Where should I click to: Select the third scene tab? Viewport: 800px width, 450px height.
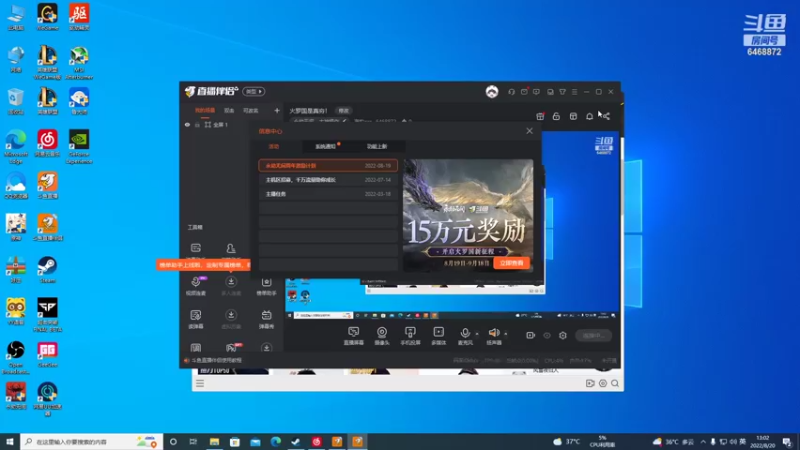pos(251,110)
